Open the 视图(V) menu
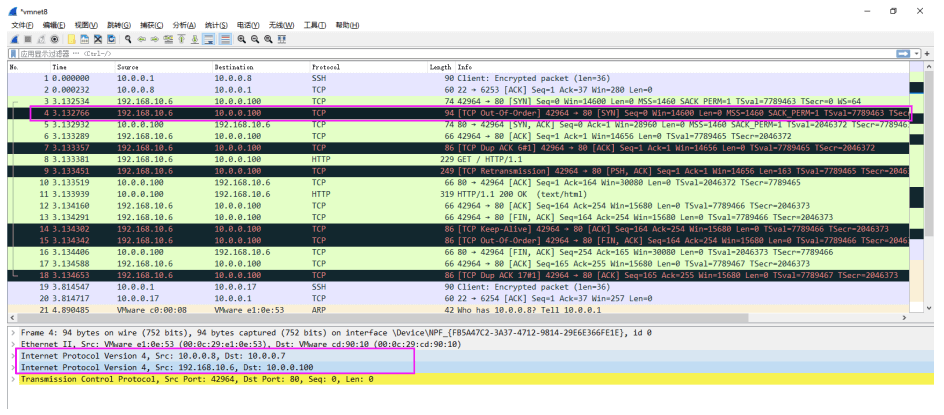This screenshot has height=415, width=944. [86, 25]
